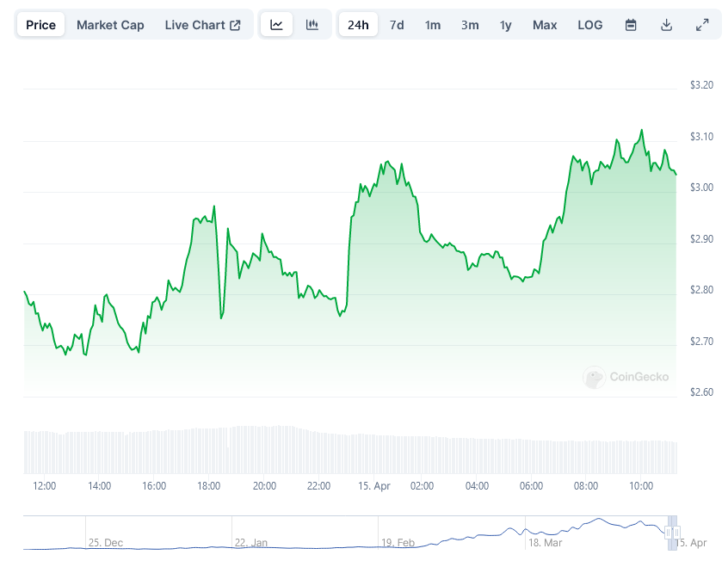Open the calendar date range picker

coord(631,25)
